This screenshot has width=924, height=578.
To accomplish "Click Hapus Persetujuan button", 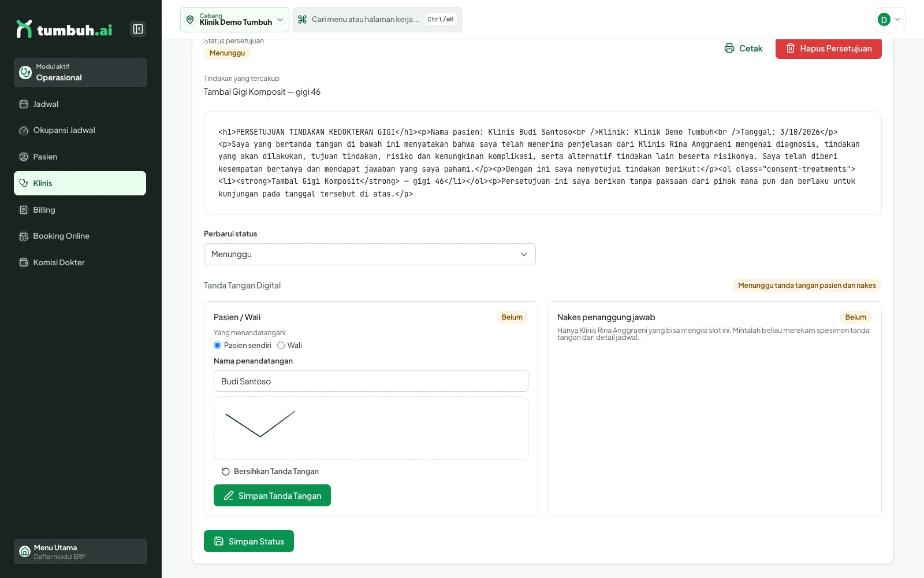I will [829, 49].
